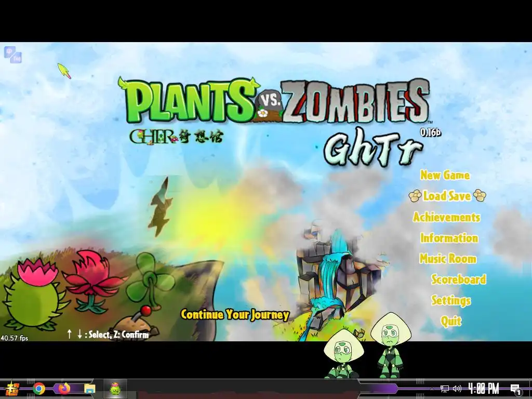Start a New Game from the menu

pyautogui.click(x=445, y=175)
